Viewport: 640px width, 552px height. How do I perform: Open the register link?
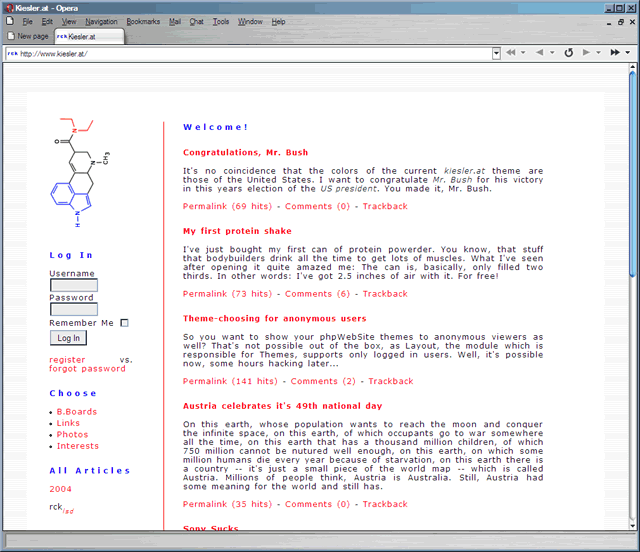click(x=67, y=360)
